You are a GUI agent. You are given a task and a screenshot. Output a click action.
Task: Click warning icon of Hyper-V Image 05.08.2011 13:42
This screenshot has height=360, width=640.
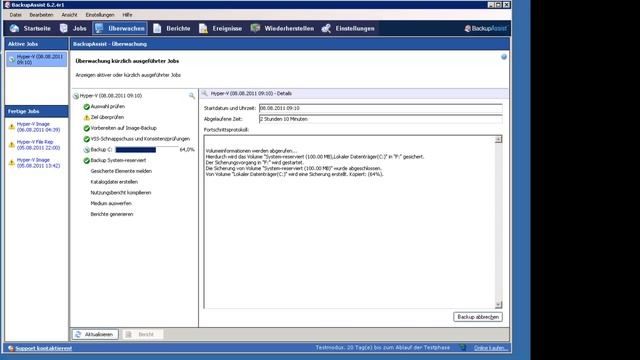pyautogui.click(x=11, y=163)
